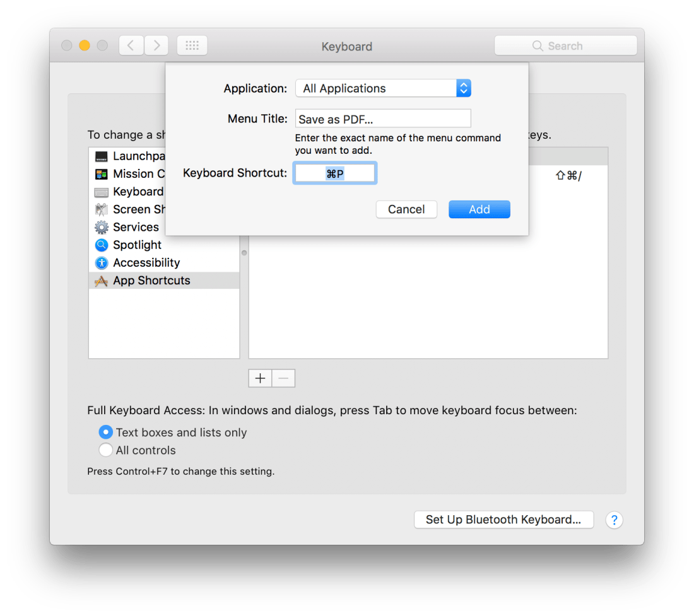Screen dimensions: 694x616
Task: Enable the All controls option
Action: point(105,450)
